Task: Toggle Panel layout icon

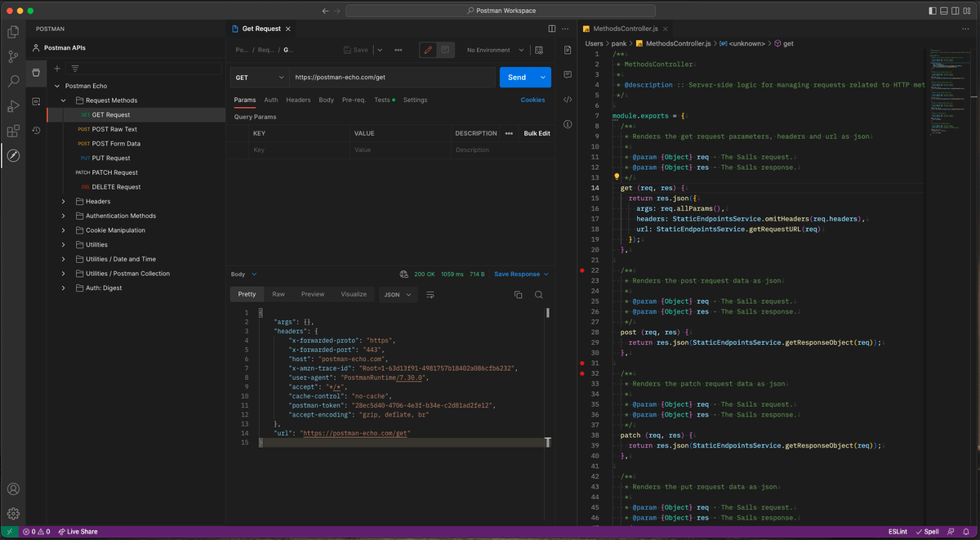Action: (945, 11)
